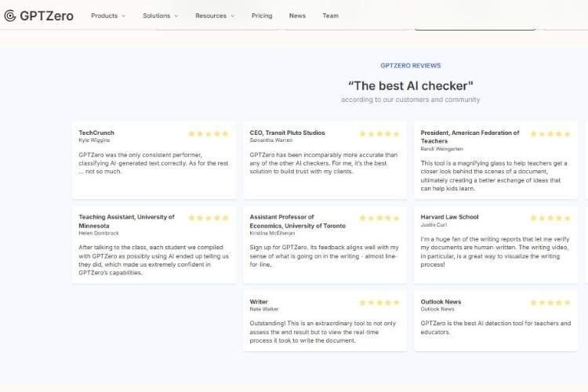
Task: Navigate to the Team page
Action: point(330,16)
